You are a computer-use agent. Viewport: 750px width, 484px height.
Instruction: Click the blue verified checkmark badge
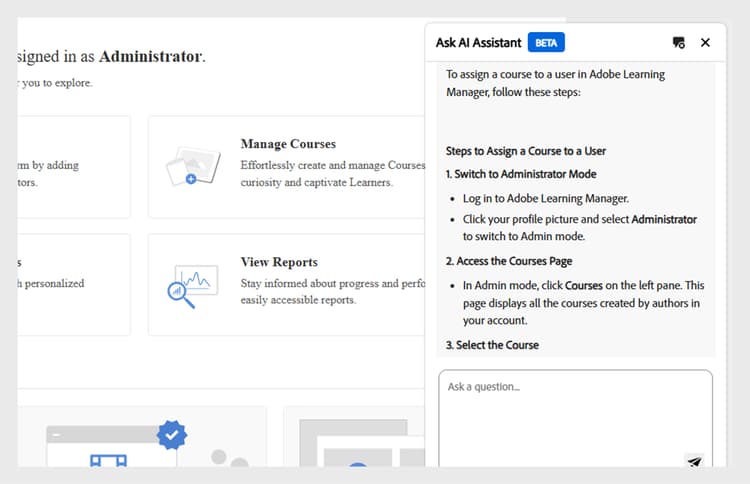coord(173,435)
